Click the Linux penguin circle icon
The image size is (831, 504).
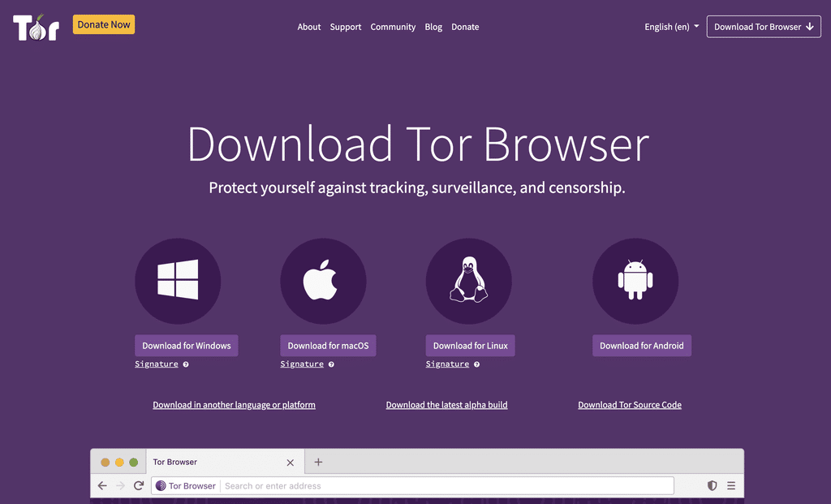click(468, 281)
